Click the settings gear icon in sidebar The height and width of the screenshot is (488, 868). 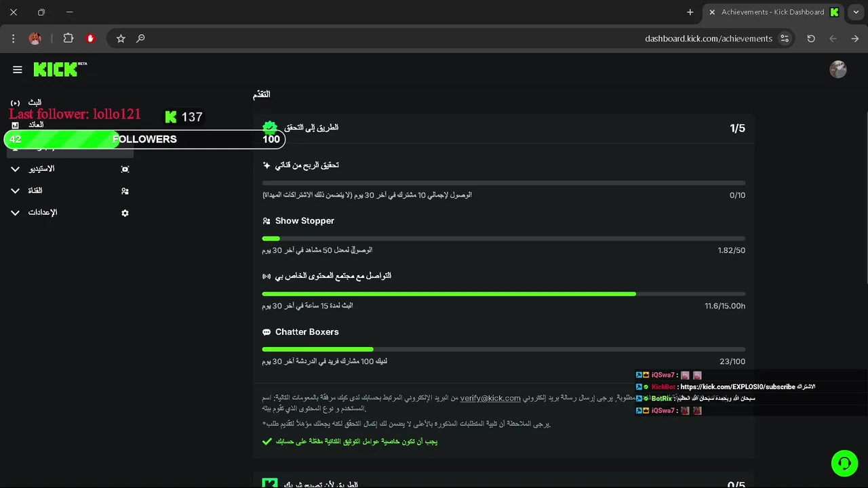pyautogui.click(x=125, y=213)
